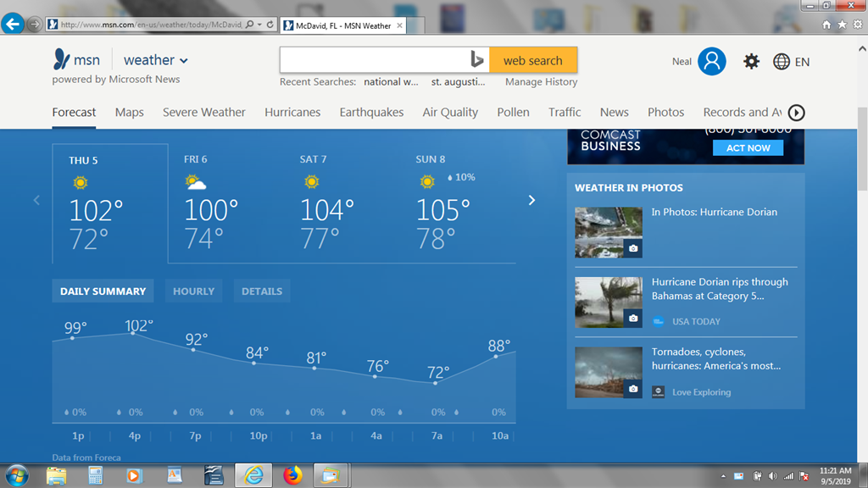Click the volume speaker tray icon
The width and height of the screenshot is (868, 488).
(x=773, y=476)
